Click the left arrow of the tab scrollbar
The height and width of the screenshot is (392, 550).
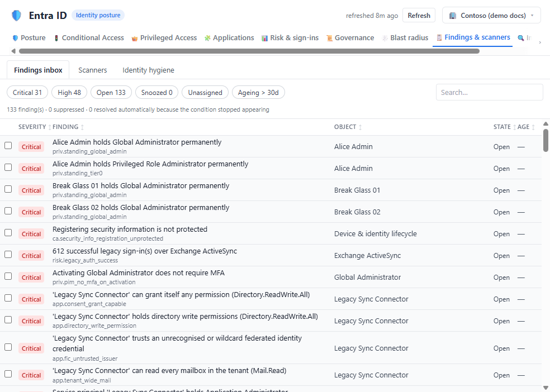pos(13,51)
